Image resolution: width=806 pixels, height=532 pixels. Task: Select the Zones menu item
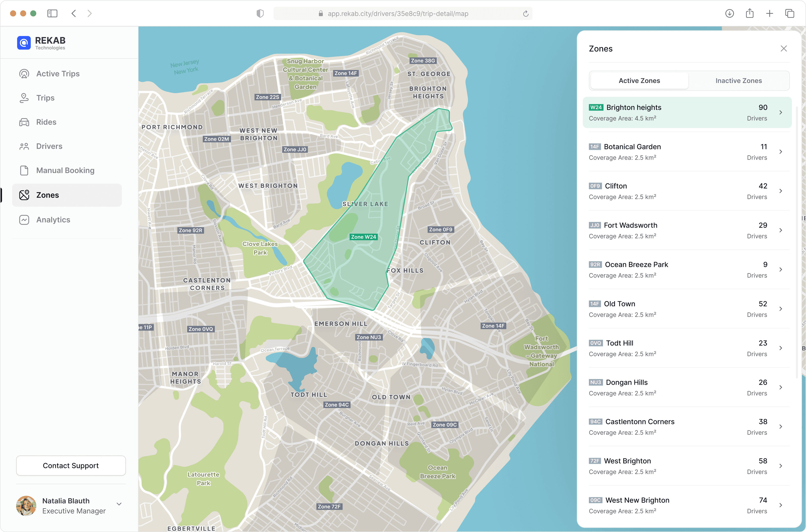[x=48, y=195]
